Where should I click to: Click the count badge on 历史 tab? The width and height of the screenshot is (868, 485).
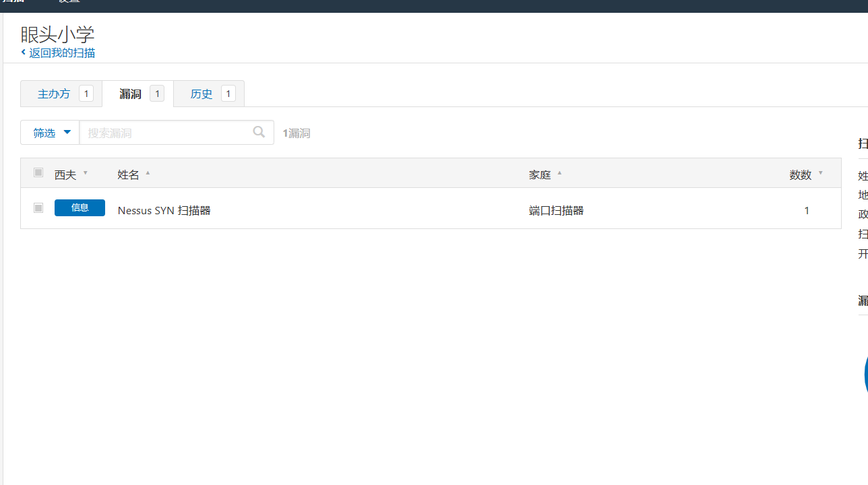(x=228, y=94)
